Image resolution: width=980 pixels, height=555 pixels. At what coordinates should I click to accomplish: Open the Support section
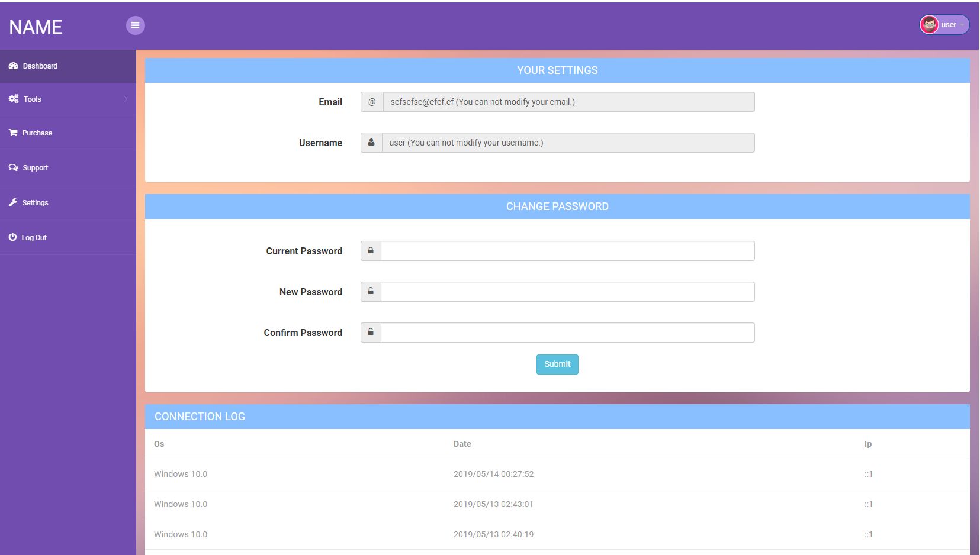[68, 168]
